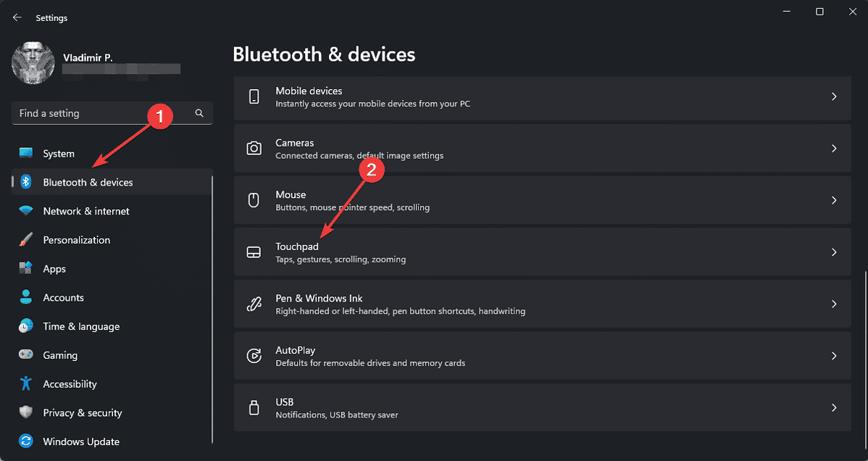Click the AutoPlay icon
The image size is (868, 461).
254,355
